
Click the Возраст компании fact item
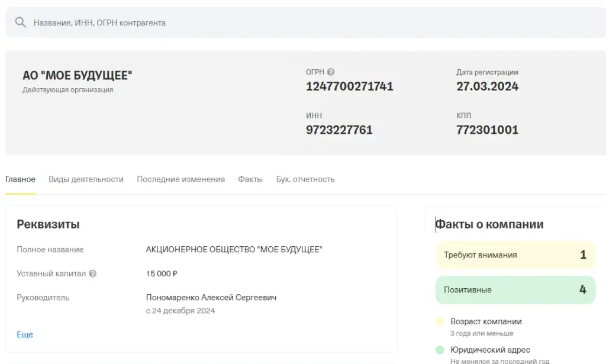[x=486, y=321]
